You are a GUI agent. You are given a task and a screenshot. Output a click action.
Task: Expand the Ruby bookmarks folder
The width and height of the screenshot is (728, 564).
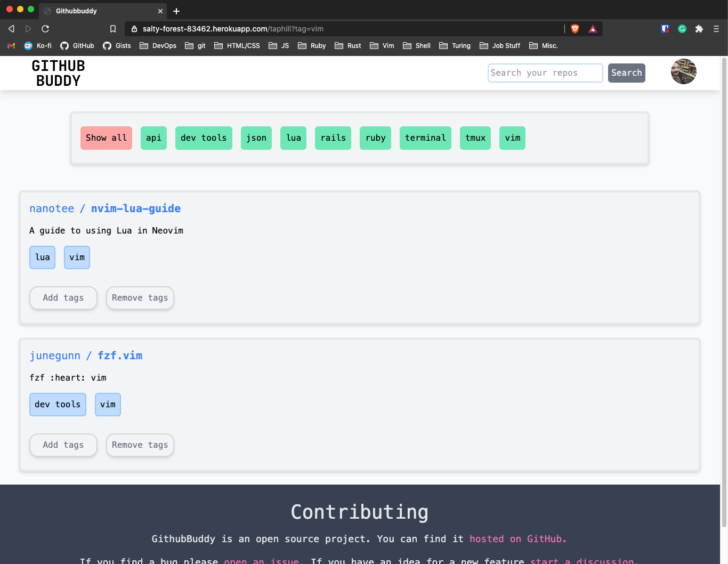[x=312, y=46]
